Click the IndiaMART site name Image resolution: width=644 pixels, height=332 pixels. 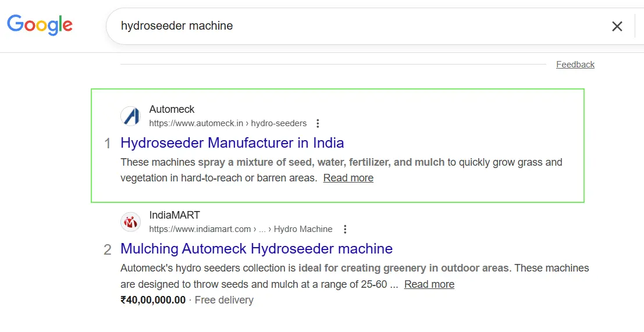pos(174,215)
